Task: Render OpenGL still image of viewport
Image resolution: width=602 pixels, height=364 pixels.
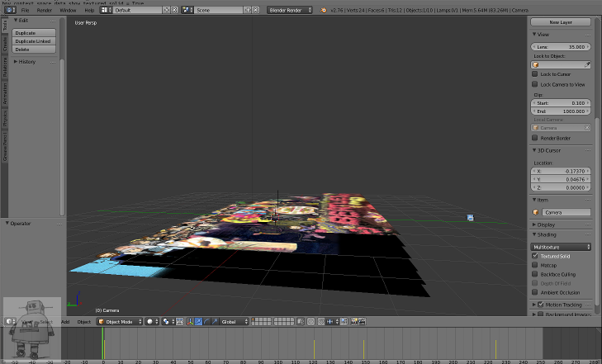Action: (x=354, y=321)
